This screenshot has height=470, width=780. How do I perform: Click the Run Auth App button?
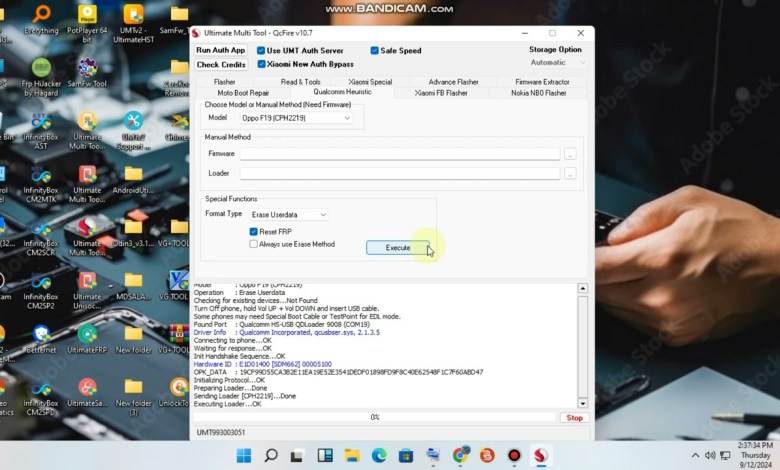coord(220,50)
